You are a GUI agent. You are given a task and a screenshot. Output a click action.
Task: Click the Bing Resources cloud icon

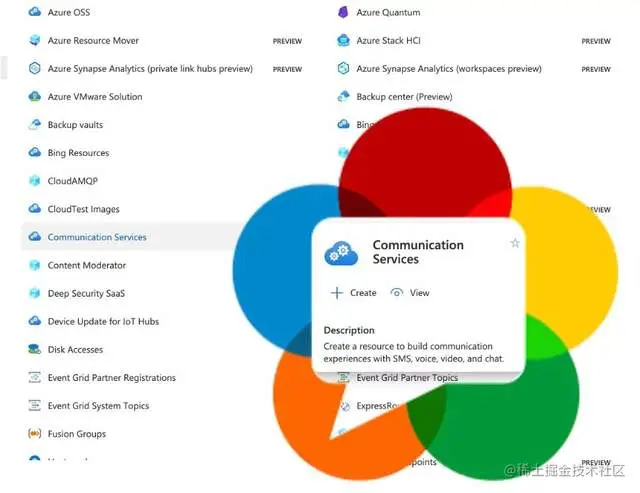[x=35, y=153]
